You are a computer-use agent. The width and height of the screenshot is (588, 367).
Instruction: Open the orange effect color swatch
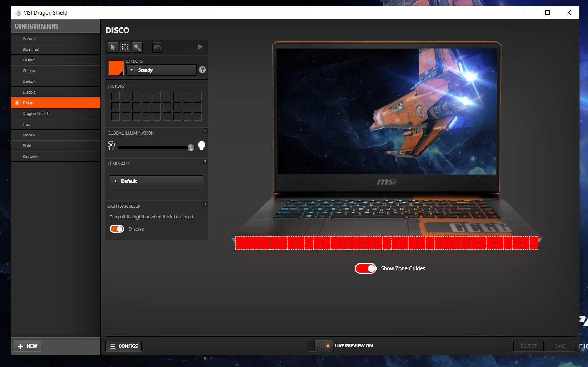click(116, 68)
